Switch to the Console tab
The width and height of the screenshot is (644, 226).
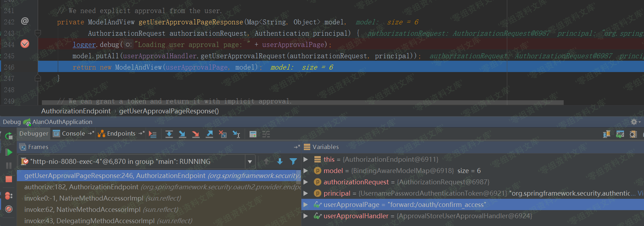(73, 133)
